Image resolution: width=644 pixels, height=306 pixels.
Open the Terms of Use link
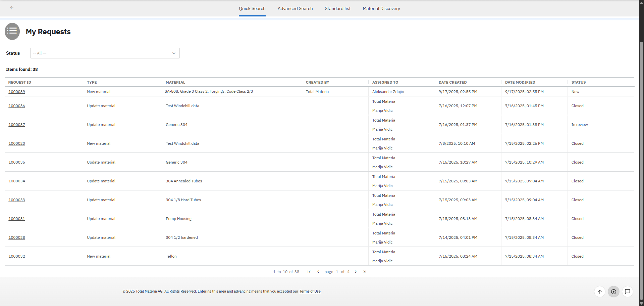point(310,291)
